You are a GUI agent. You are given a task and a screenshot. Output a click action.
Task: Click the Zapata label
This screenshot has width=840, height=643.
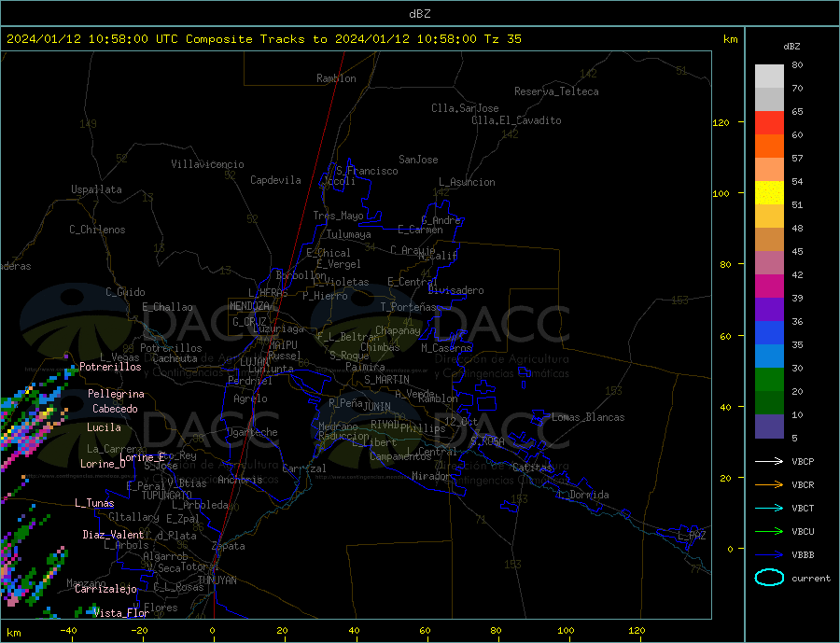click(229, 546)
